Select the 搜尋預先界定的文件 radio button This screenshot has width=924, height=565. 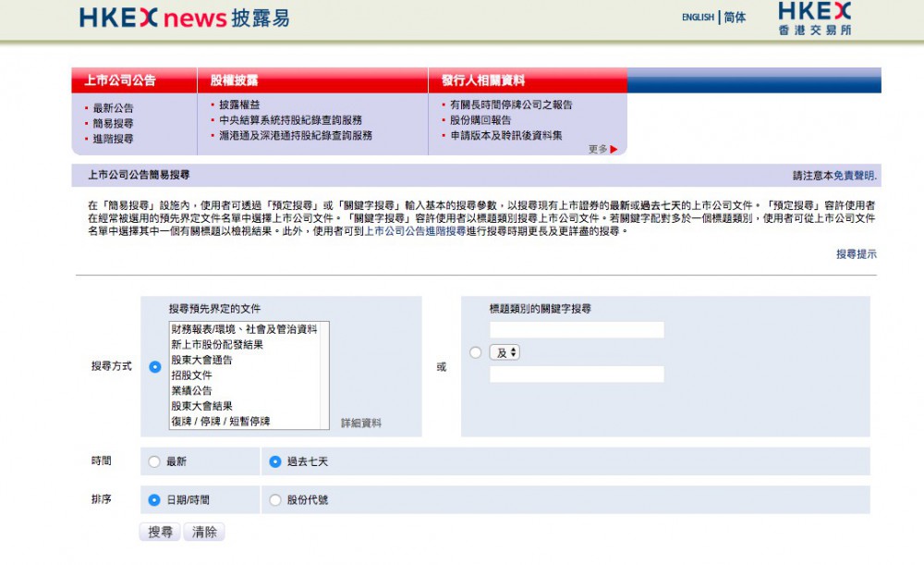154,367
